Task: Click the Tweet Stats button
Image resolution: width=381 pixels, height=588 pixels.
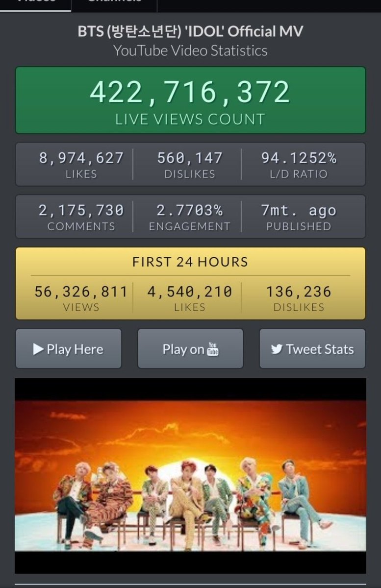Action: pyautogui.click(x=312, y=349)
